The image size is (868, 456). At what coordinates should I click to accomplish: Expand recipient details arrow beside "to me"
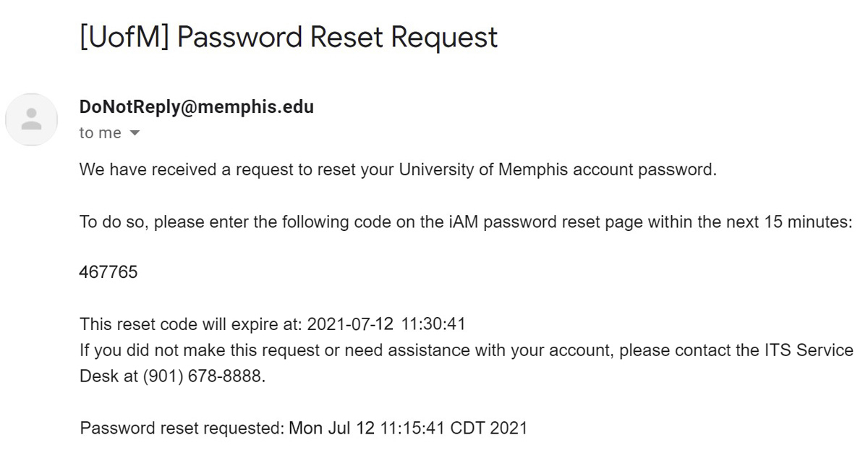pos(134,133)
